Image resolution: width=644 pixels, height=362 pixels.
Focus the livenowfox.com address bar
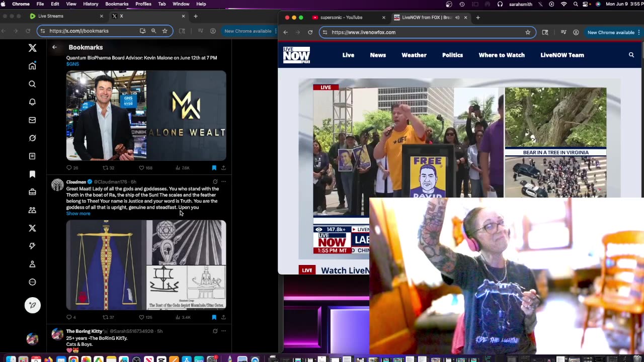(x=428, y=32)
